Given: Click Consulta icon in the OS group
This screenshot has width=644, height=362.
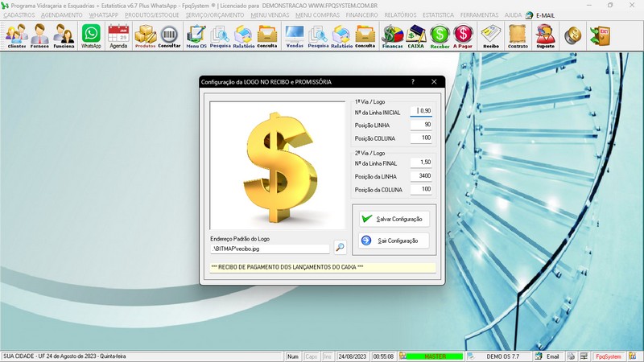Looking at the screenshot, I should (267, 36).
